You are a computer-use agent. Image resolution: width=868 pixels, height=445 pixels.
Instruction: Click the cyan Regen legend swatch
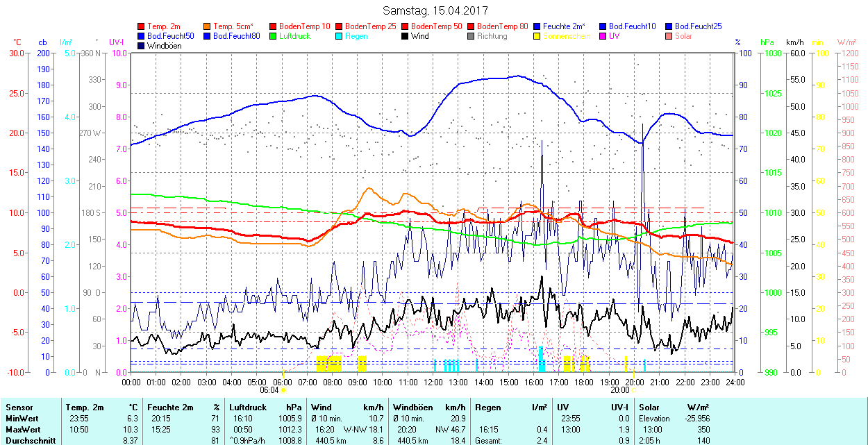tap(338, 36)
